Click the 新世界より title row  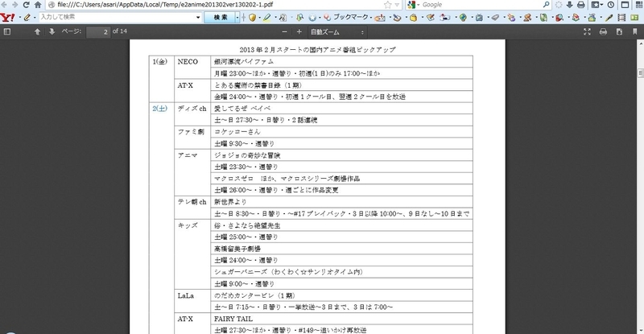pos(341,202)
